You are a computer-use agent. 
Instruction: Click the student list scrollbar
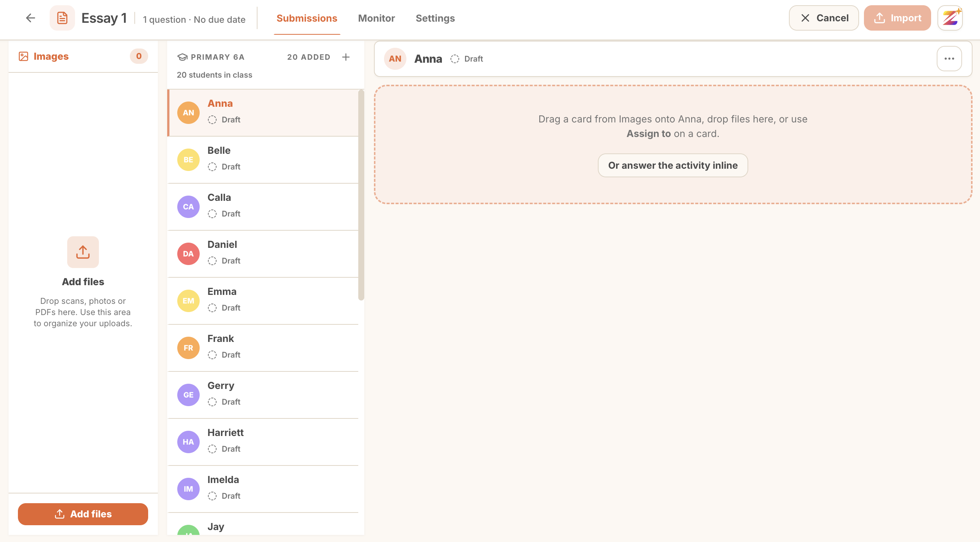click(x=361, y=195)
